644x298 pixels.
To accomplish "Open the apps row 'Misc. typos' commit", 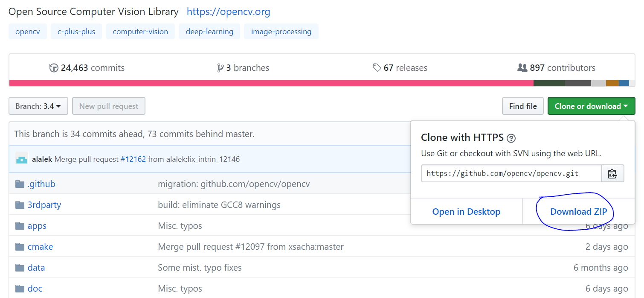I will pyautogui.click(x=180, y=226).
